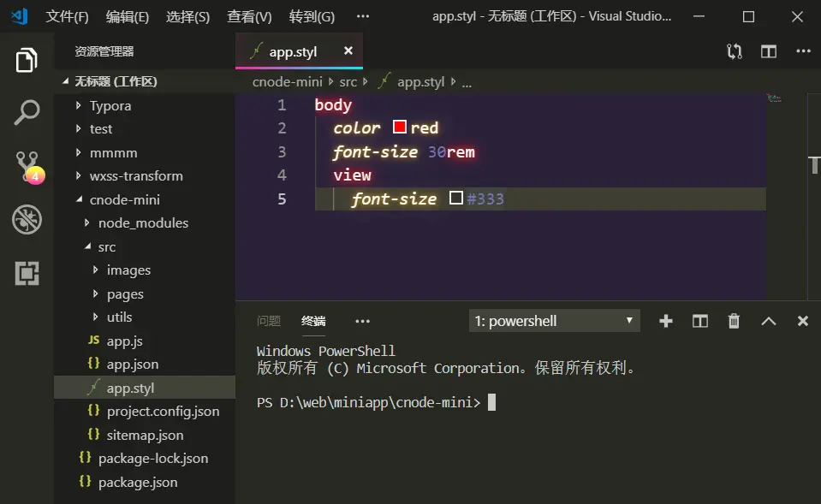Split the terminal panel
The image size is (821, 504).
[699, 320]
